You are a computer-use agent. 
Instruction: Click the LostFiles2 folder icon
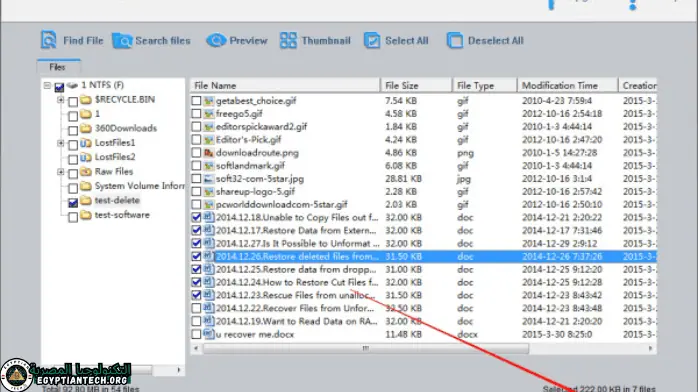[x=86, y=157]
